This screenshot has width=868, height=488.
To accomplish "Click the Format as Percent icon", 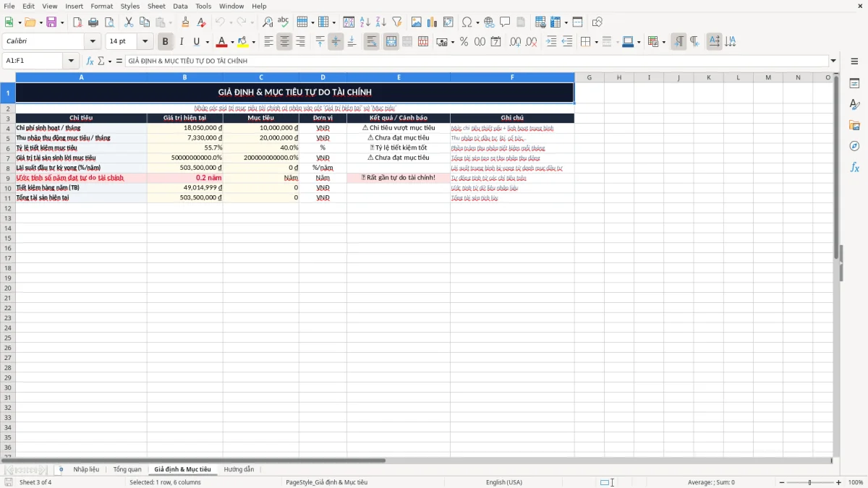I will point(464,42).
